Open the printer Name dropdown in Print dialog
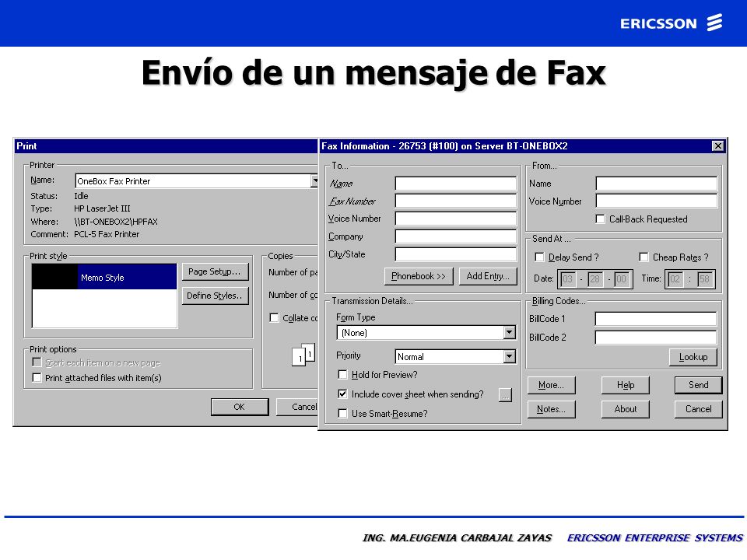The height and width of the screenshot is (560, 747). [314, 181]
